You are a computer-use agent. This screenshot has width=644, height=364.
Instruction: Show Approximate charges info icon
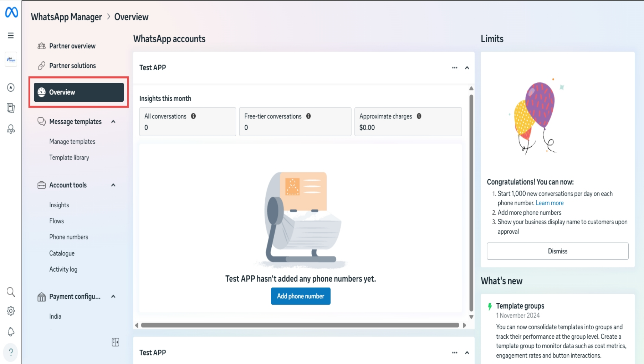tap(419, 116)
